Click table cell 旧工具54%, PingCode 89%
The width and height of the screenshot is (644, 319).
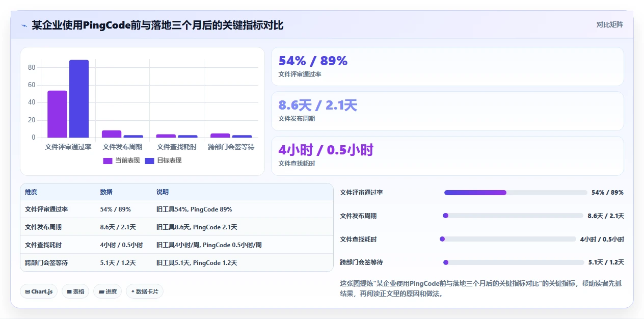(x=194, y=209)
